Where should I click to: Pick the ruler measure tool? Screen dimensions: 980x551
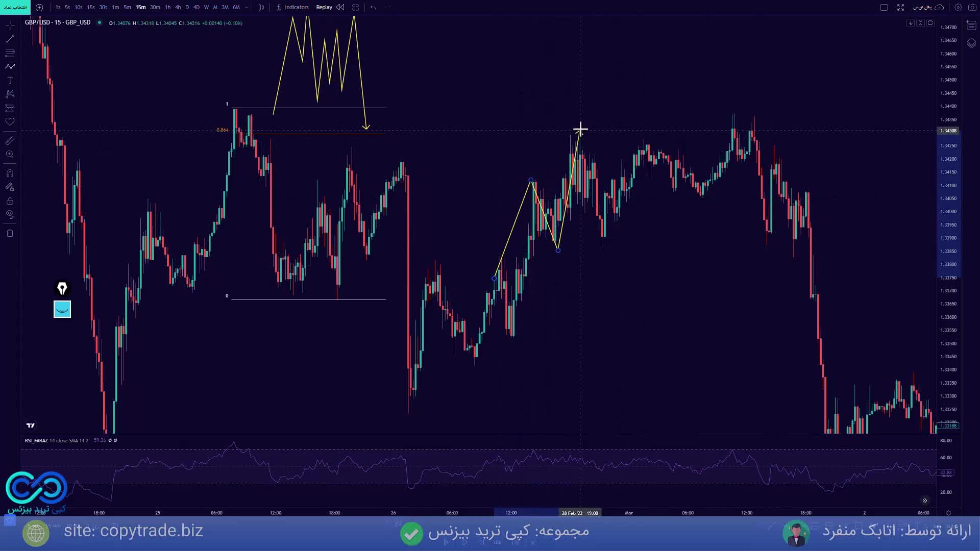pos(10,141)
